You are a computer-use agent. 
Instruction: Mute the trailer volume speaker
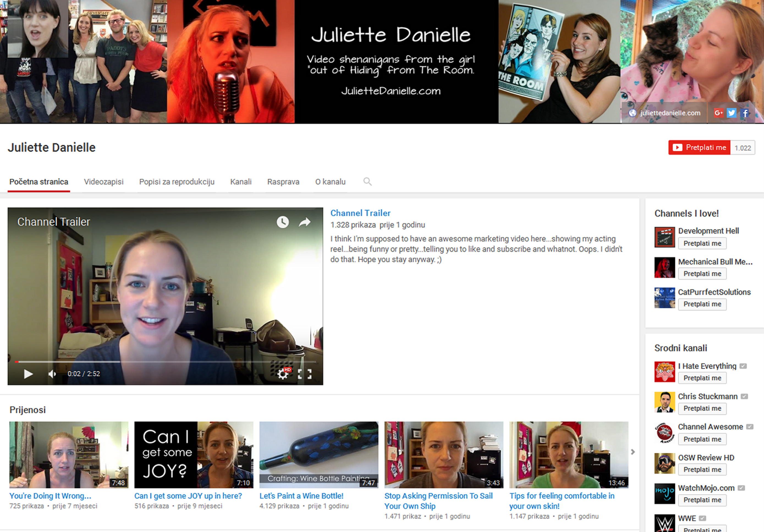52,374
